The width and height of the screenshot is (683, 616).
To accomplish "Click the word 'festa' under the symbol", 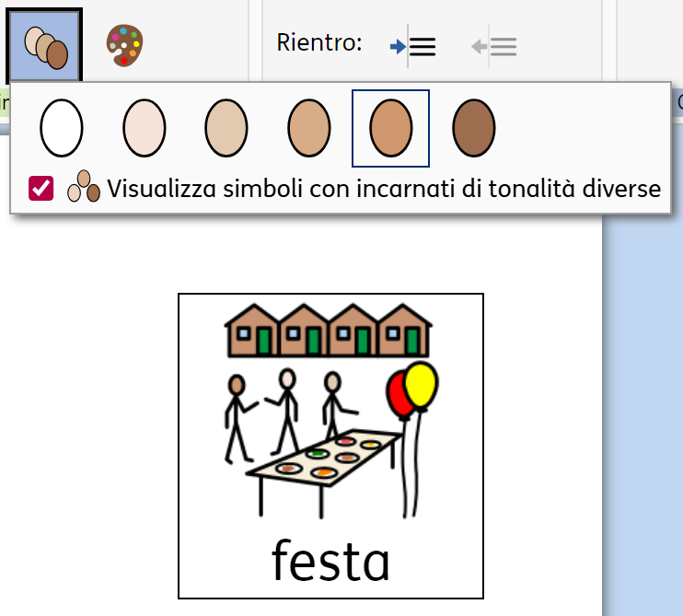I will point(330,560).
